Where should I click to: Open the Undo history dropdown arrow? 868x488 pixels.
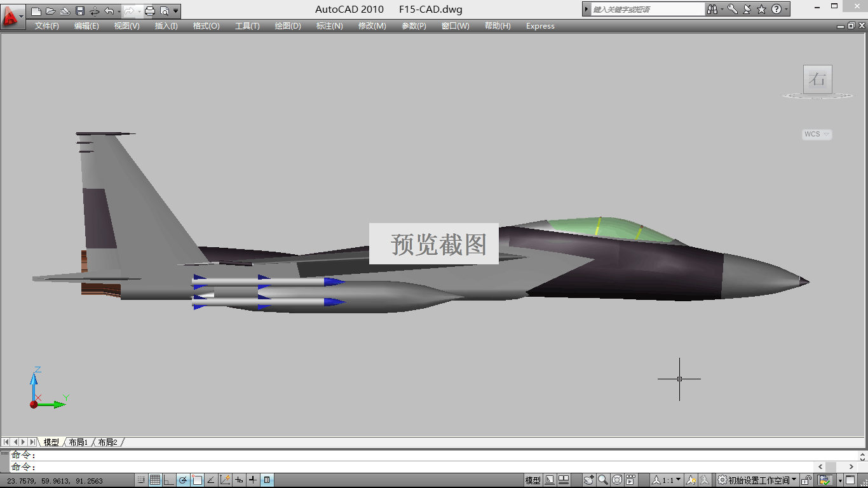[118, 11]
